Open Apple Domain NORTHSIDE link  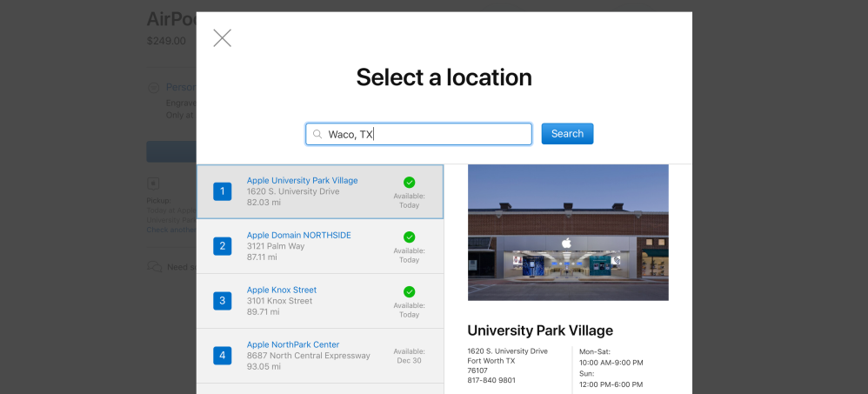(298, 235)
